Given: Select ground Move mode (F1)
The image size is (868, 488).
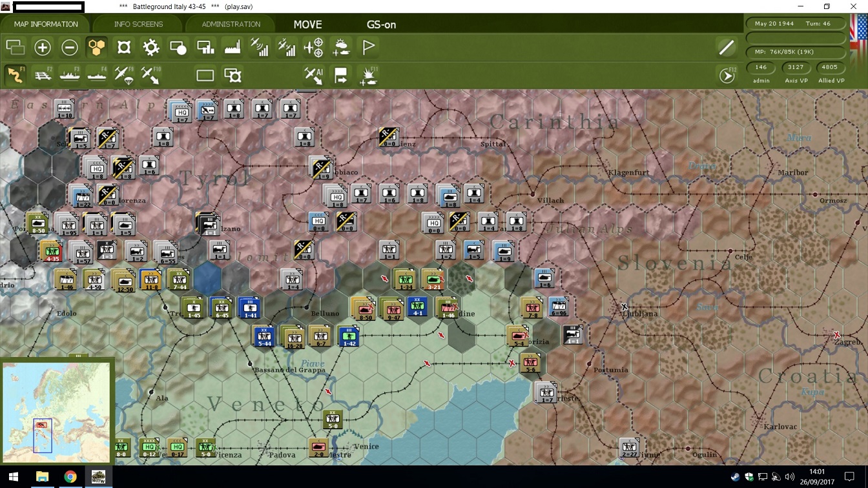Looking at the screenshot, I should (x=15, y=75).
